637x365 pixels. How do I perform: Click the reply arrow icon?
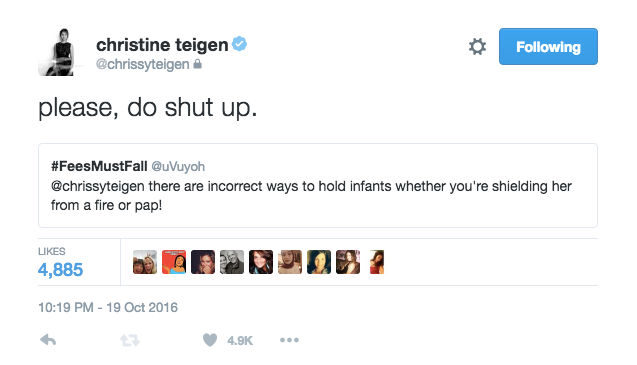tap(48, 340)
